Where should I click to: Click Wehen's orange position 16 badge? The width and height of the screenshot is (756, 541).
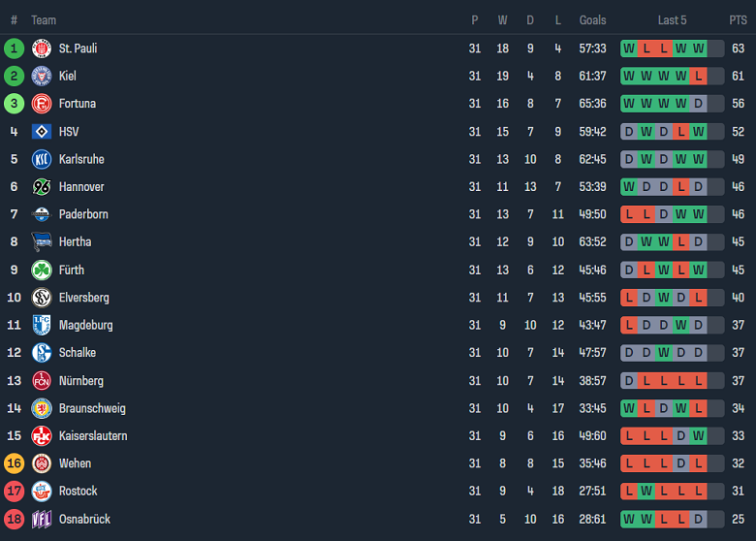pyautogui.click(x=14, y=463)
